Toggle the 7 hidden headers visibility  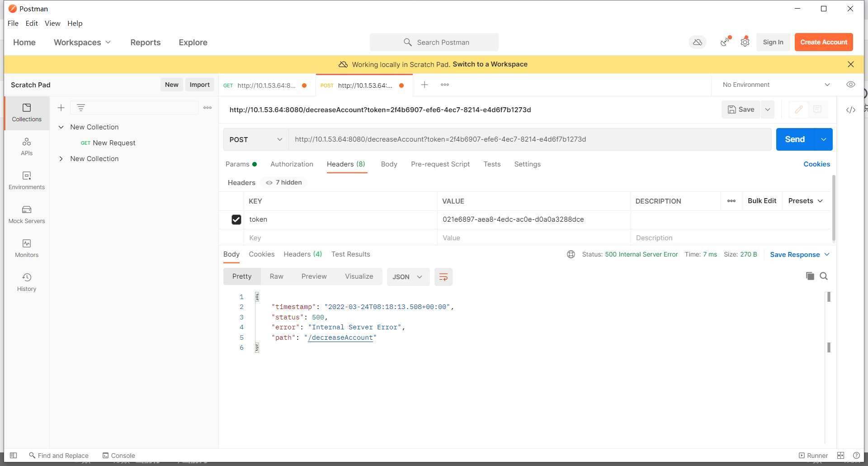(x=284, y=182)
